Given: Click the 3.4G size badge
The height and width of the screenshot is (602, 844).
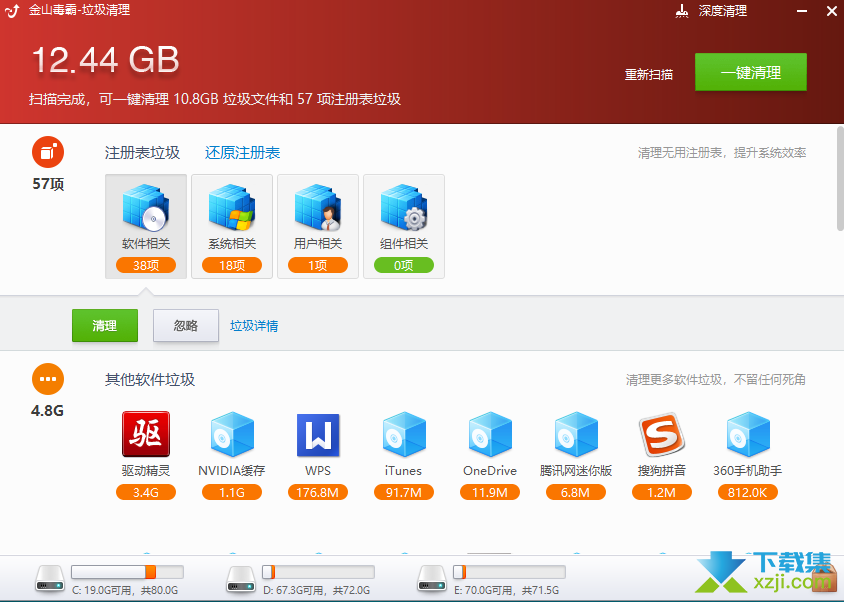Looking at the screenshot, I should coord(146,492).
